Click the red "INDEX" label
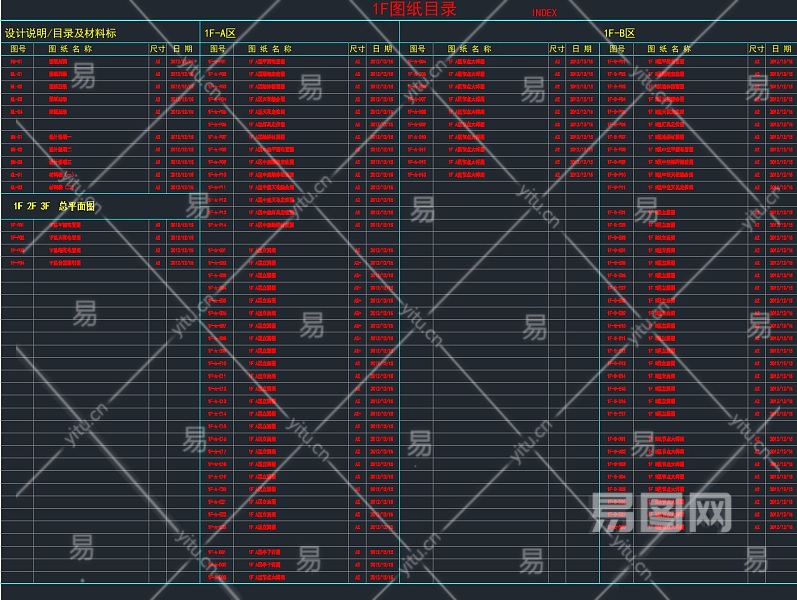797x600 pixels. [x=544, y=13]
